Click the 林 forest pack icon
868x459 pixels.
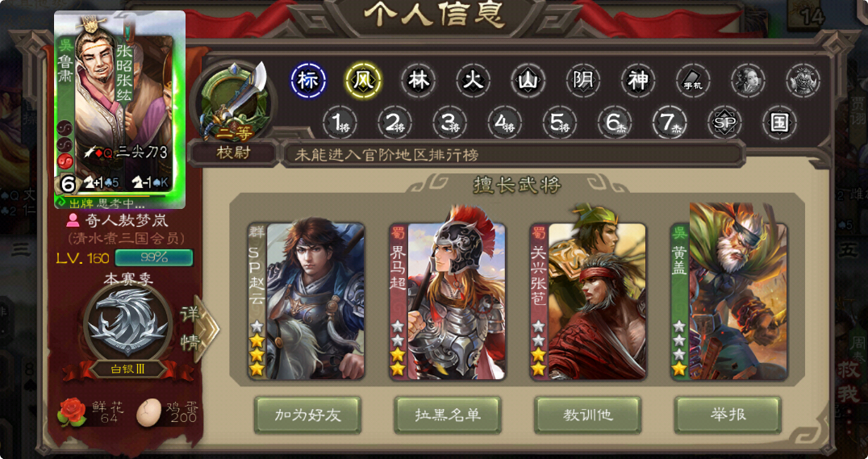[419, 81]
